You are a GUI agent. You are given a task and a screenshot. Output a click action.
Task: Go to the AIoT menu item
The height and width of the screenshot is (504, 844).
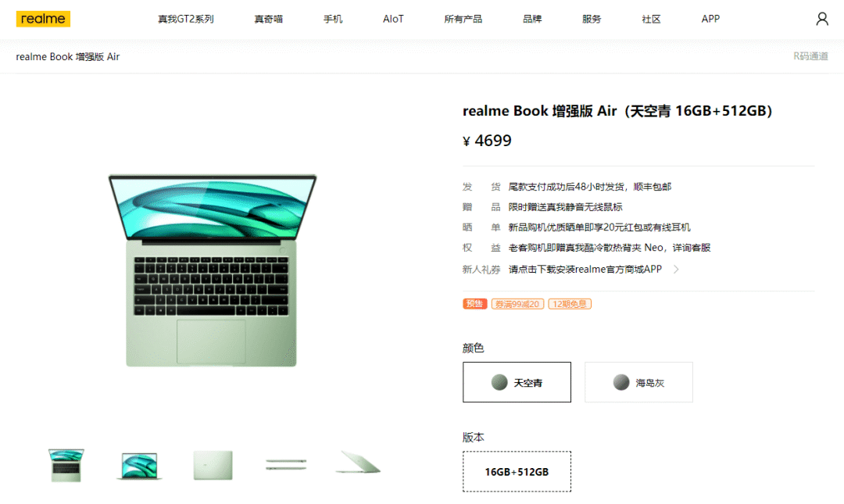[393, 19]
